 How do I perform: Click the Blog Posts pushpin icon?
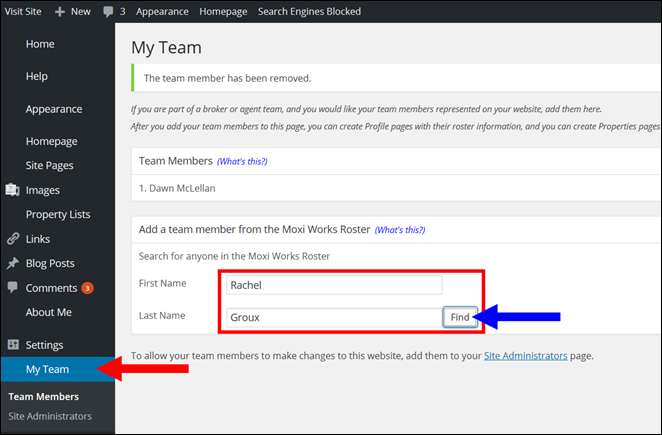pyautogui.click(x=12, y=264)
